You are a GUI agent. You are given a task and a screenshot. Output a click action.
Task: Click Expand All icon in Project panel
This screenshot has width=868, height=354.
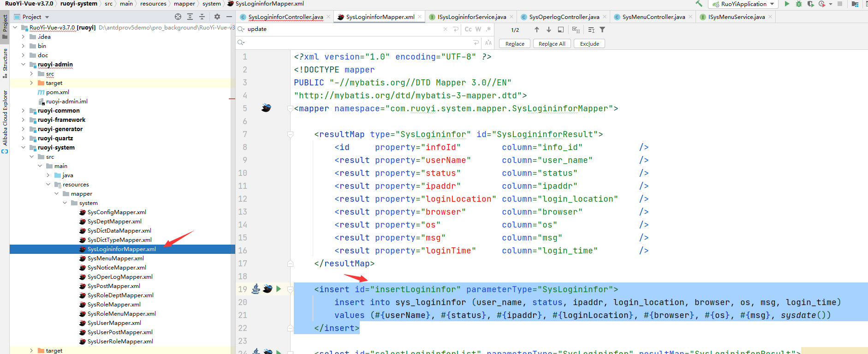click(x=190, y=17)
